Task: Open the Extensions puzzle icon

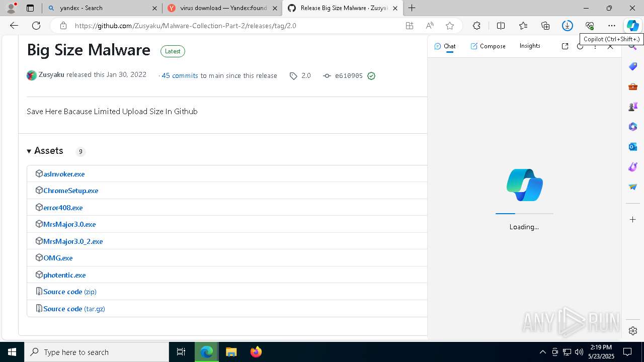Action: [476, 26]
